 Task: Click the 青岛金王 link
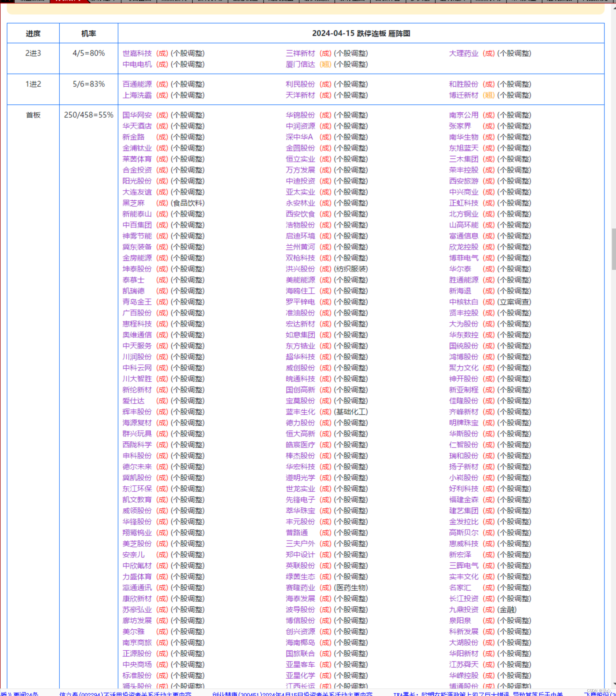(x=137, y=302)
